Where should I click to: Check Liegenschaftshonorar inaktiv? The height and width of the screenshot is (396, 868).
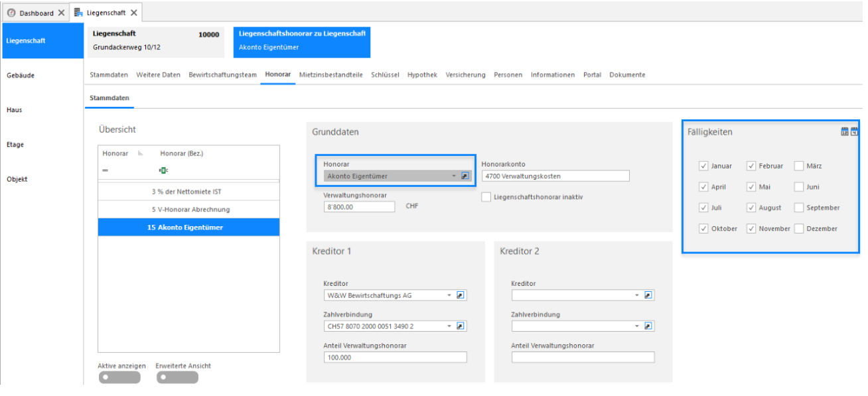[x=486, y=197]
